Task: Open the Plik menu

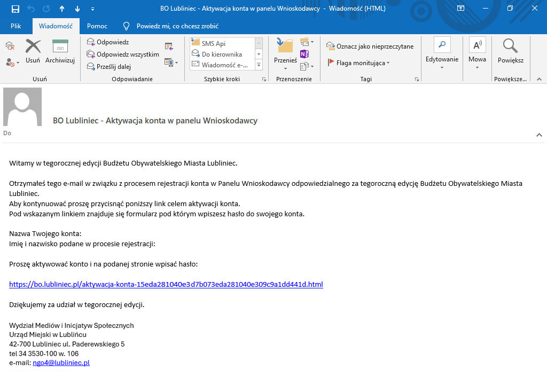Action: click(16, 26)
